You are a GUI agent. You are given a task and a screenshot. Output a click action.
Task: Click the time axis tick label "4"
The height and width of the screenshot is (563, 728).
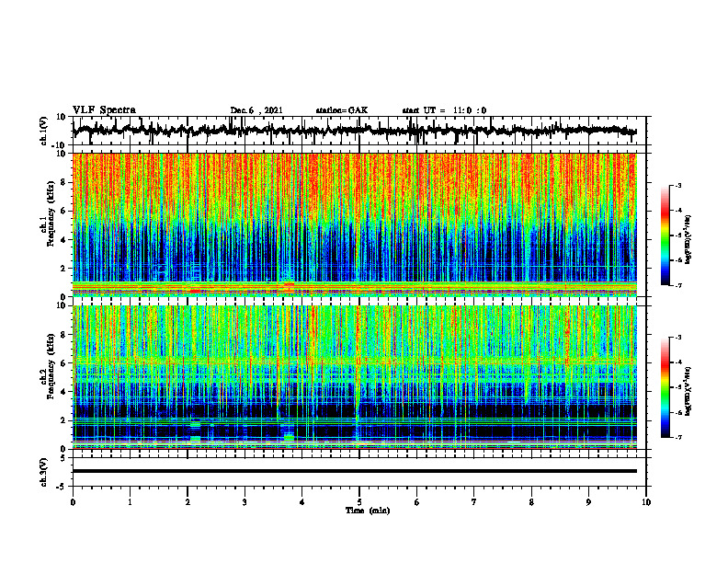[302, 502]
